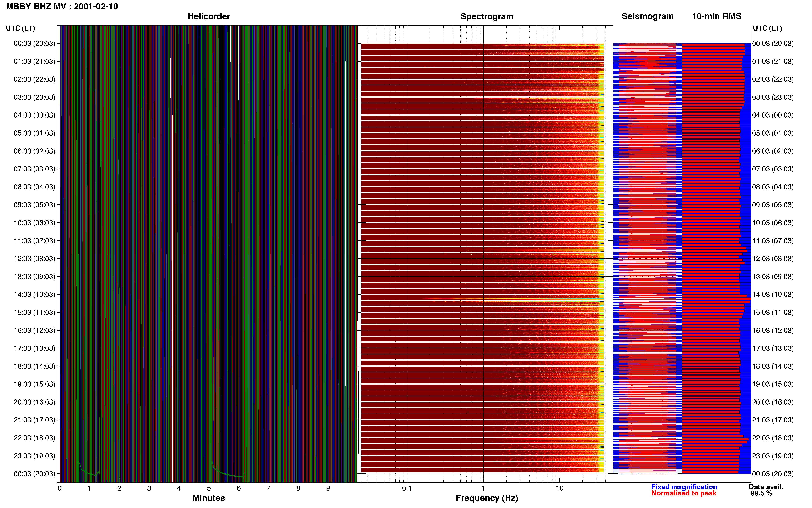Click left time label 10:03 (06:03)

tap(34, 223)
